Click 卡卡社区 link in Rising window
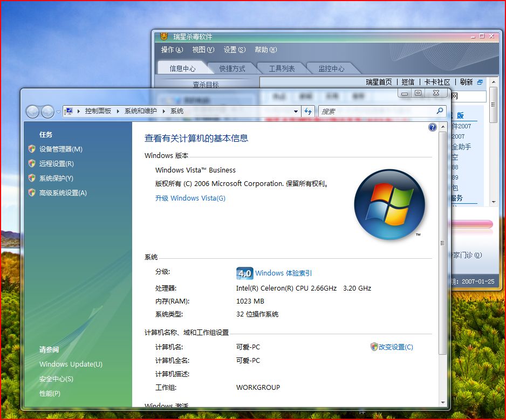This screenshot has height=420, width=506. 437,82
